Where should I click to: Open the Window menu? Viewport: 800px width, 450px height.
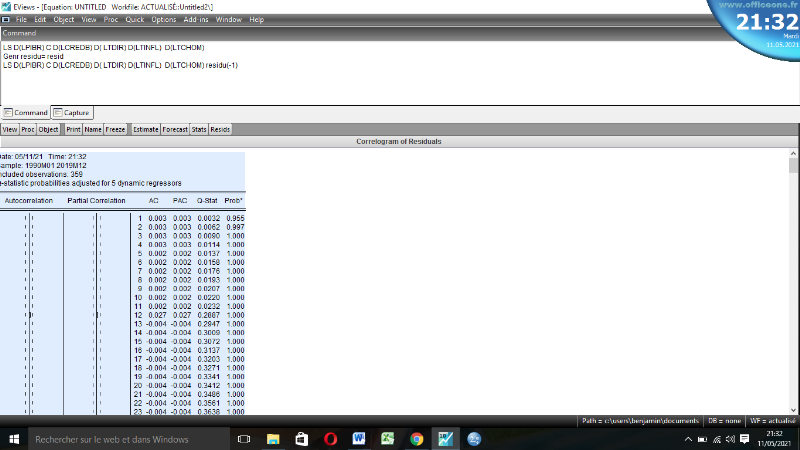pyautogui.click(x=229, y=19)
